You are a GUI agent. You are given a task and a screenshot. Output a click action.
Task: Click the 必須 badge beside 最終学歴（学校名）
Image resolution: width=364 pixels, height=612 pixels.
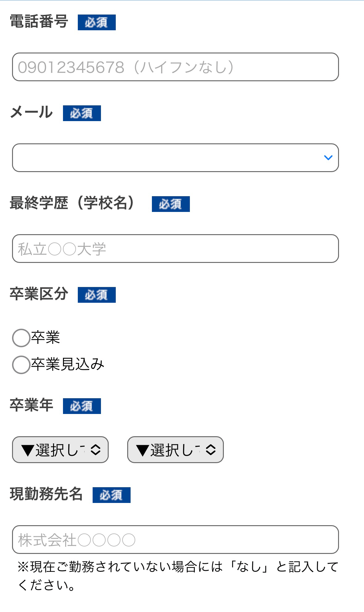[171, 204]
